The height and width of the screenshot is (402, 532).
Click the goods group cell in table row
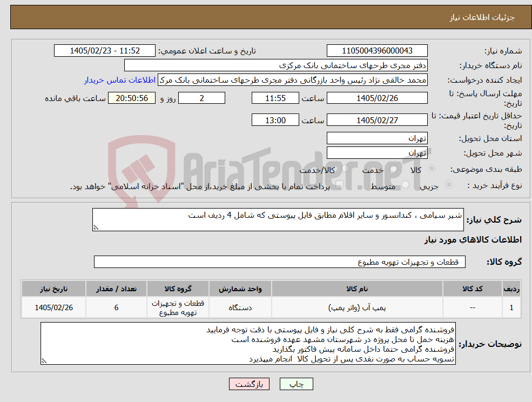pos(178,307)
